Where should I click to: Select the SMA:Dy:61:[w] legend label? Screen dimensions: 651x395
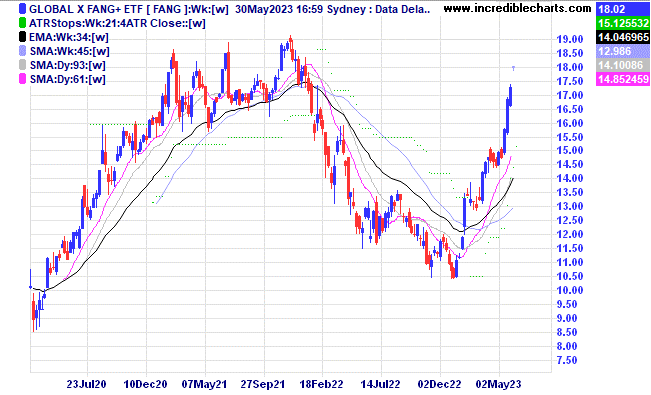click(x=67, y=79)
